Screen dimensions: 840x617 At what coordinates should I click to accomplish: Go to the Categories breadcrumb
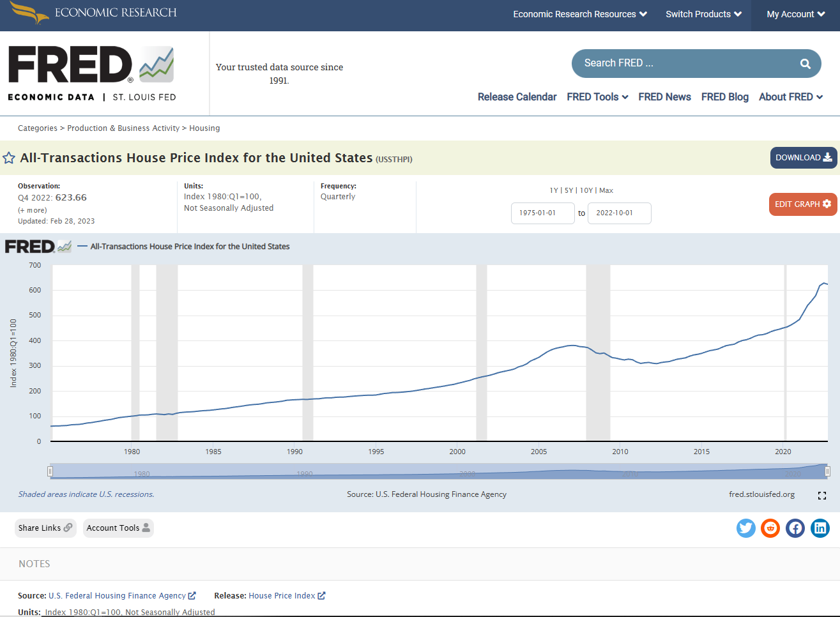38,128
